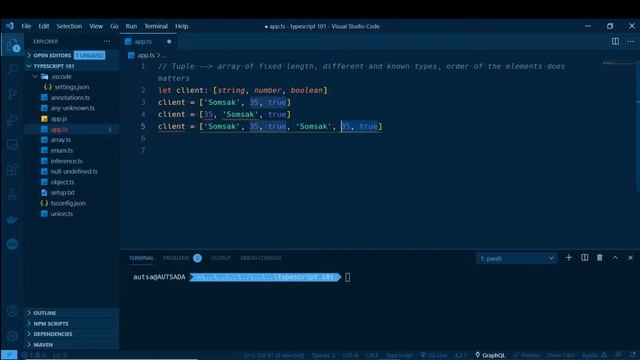Viewport: 640px width, 360px height.
Task: Split the terminal pane
Action: pos(584,258)
